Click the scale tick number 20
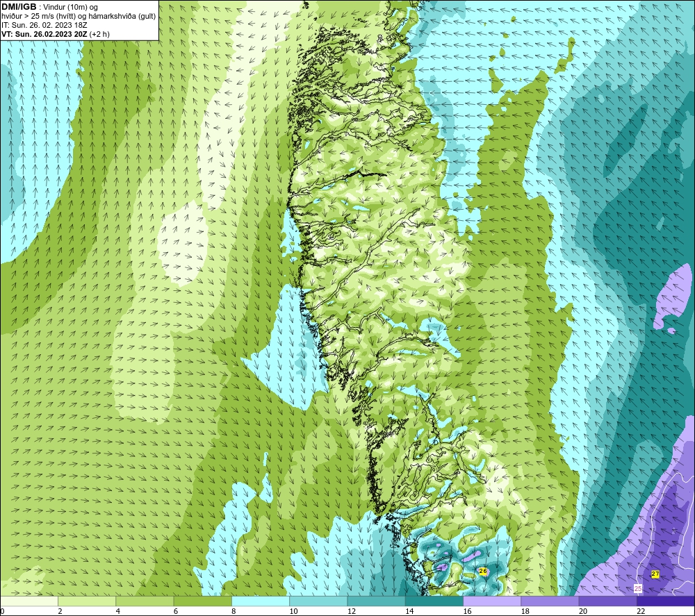This screenshot has width=695, height=616. (x=583, y=611)
